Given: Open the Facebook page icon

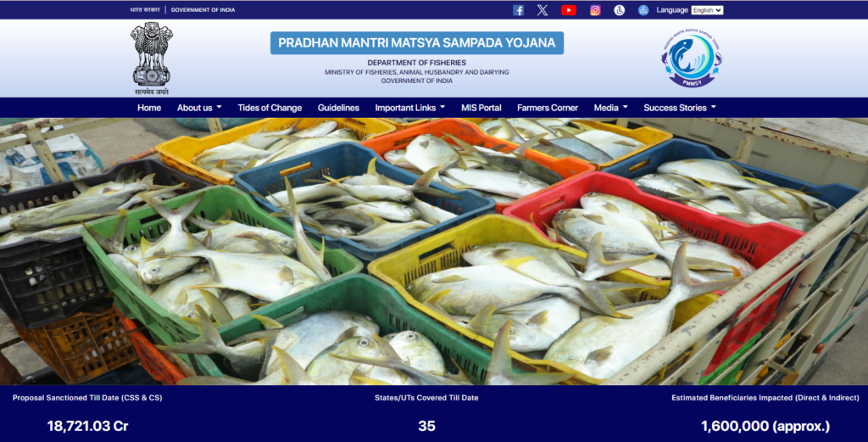Looking at the screenshot, I should point(518,10).
